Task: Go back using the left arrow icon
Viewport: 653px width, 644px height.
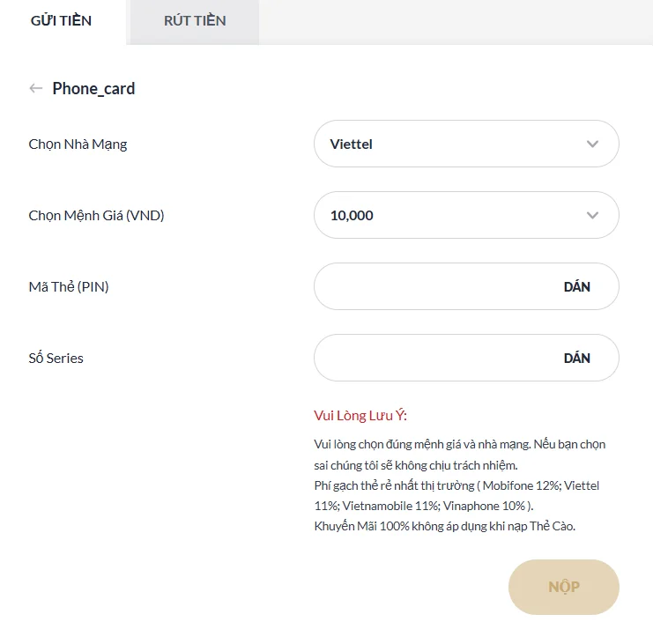Action: click(x=36, y=88)
